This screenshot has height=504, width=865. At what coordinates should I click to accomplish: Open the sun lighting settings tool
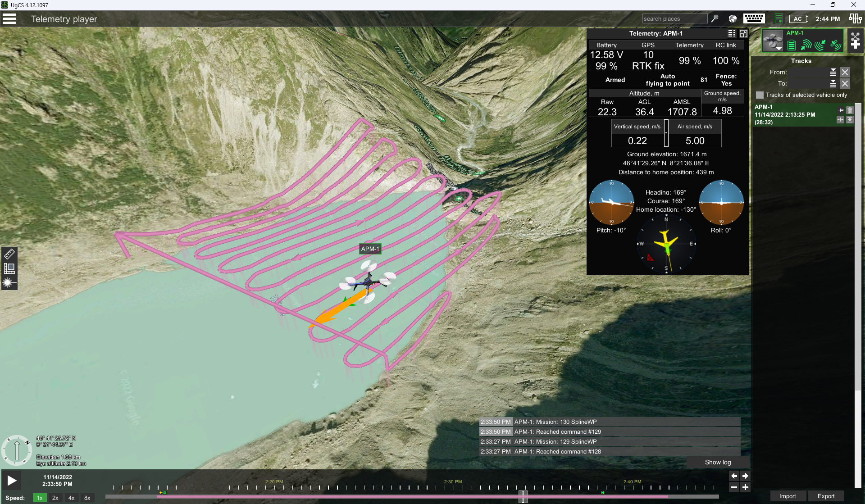9,283
